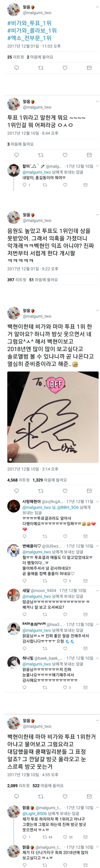Open the #비가와_투표_1위 hashtag link
The width and height of the screenshot is (100, 868).
[29, 23]
